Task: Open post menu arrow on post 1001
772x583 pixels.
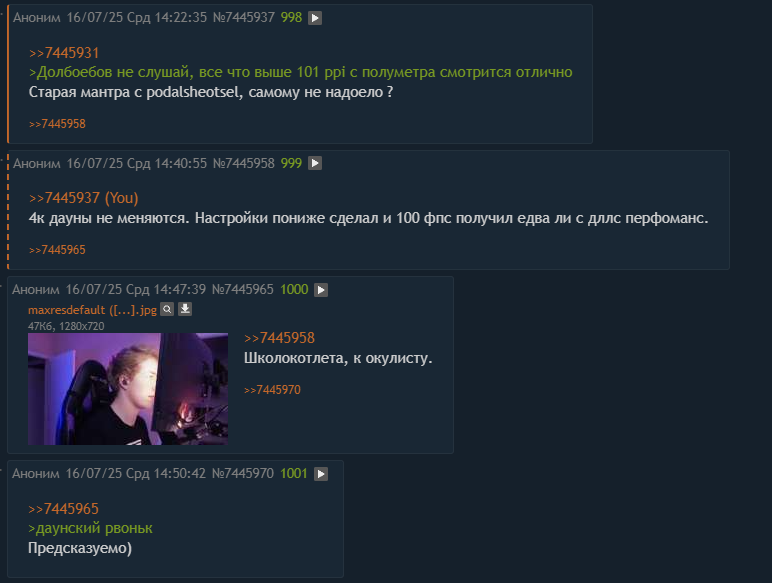Action: coord(321,474)
